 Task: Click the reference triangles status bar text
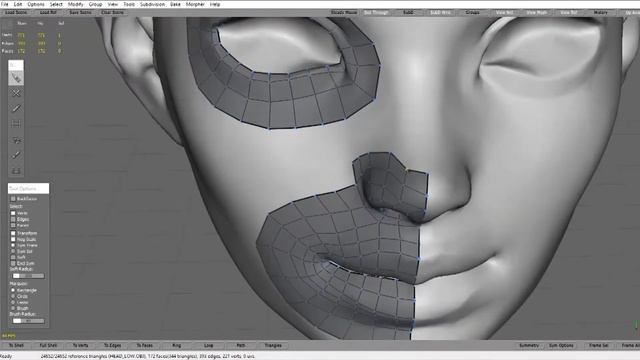[148, 356]
